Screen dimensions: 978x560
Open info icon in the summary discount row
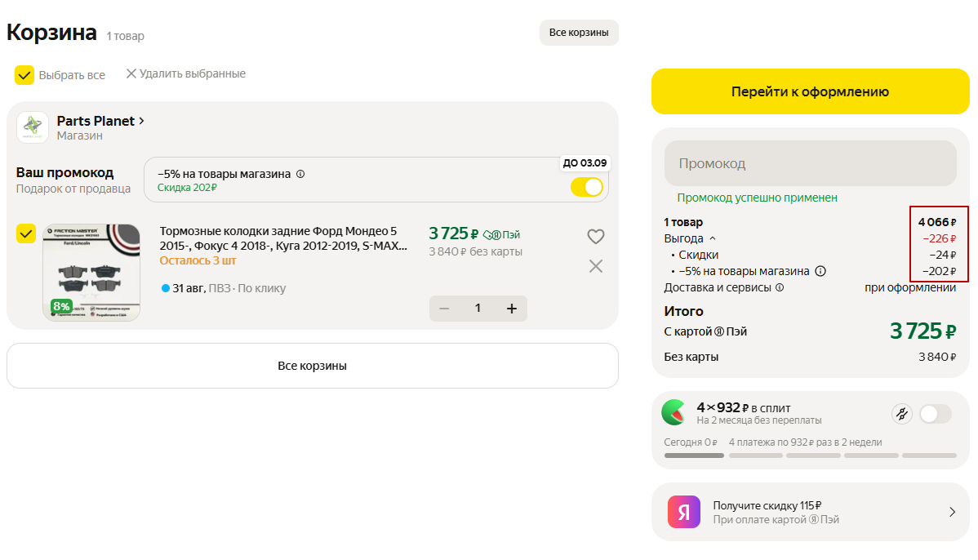(821, 271)
